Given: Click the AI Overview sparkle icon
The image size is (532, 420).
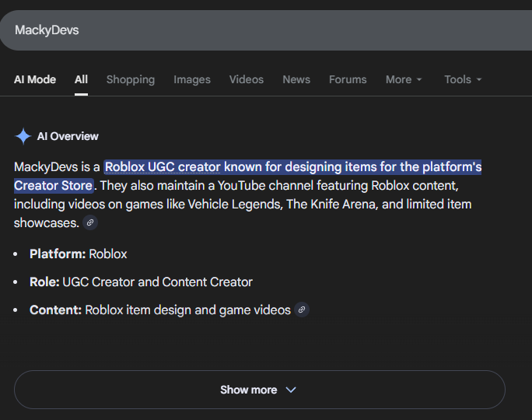Looking at the screenshot, I should [23, 136].
